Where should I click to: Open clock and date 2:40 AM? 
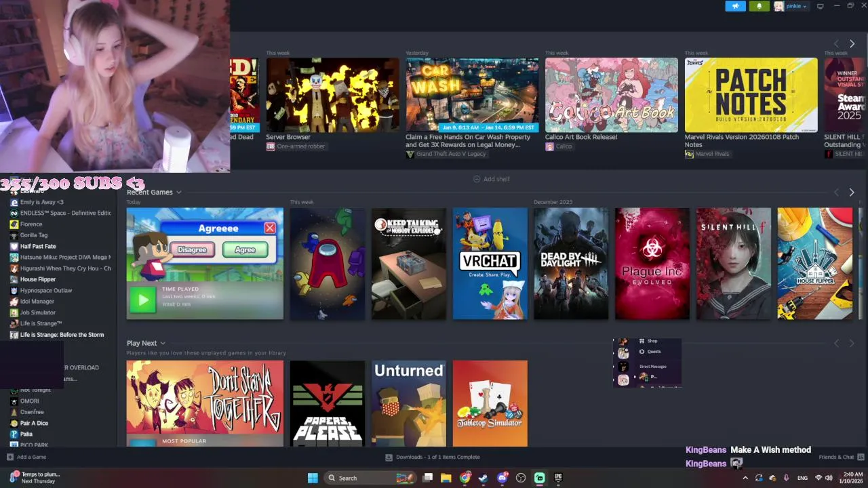[852, 478]
